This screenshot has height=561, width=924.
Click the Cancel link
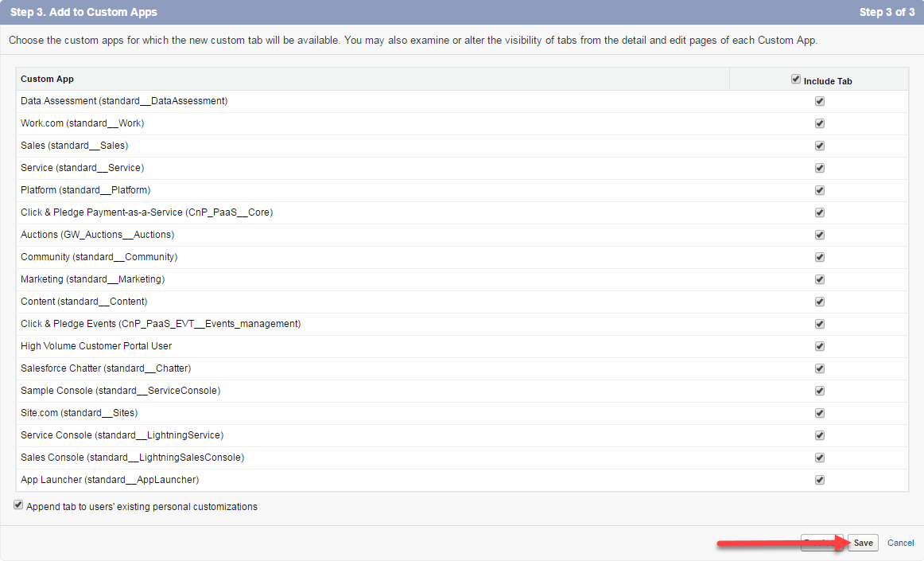pos(900,543)
